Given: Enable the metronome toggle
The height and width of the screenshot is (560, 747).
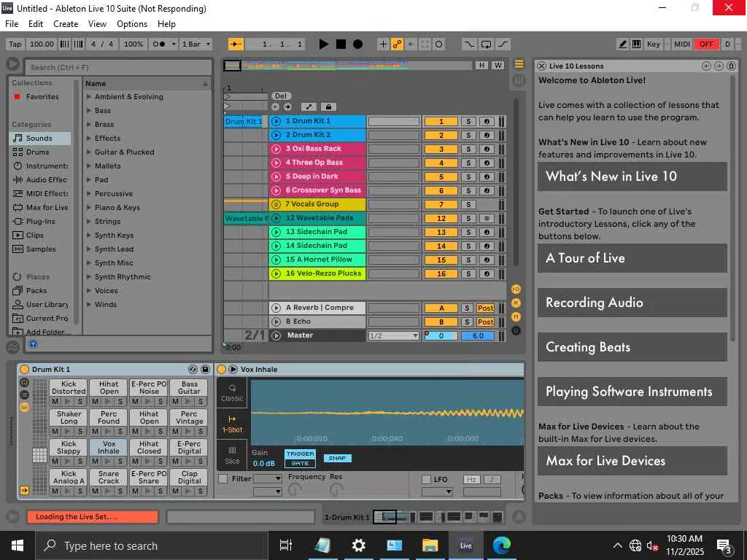Looking at the screenshot, I should coord(158,44).
